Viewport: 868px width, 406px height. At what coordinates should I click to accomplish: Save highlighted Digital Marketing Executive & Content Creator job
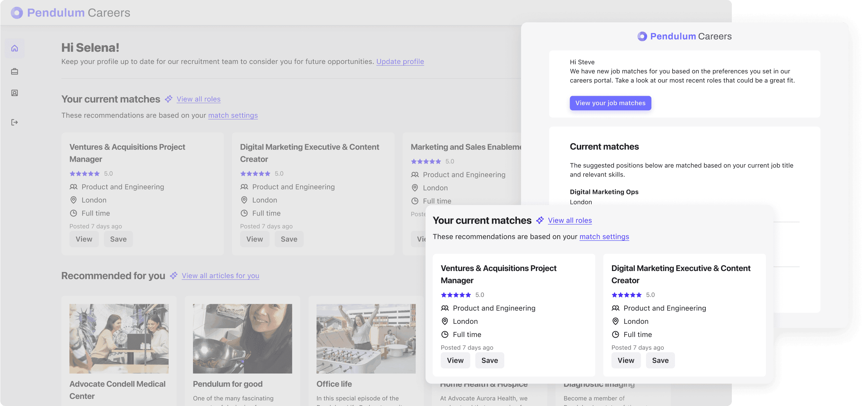[660, 360]
